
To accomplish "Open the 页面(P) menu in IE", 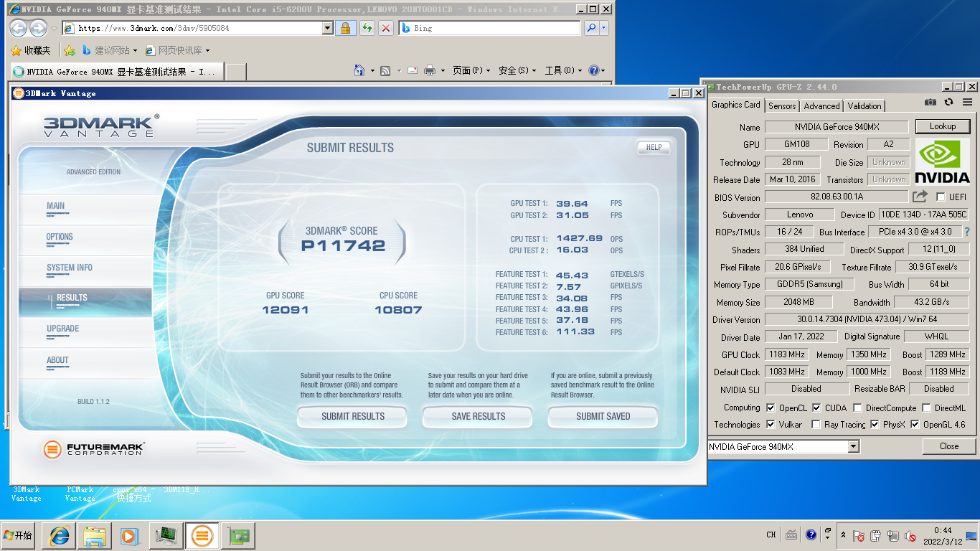I will [x=471, y=70].
